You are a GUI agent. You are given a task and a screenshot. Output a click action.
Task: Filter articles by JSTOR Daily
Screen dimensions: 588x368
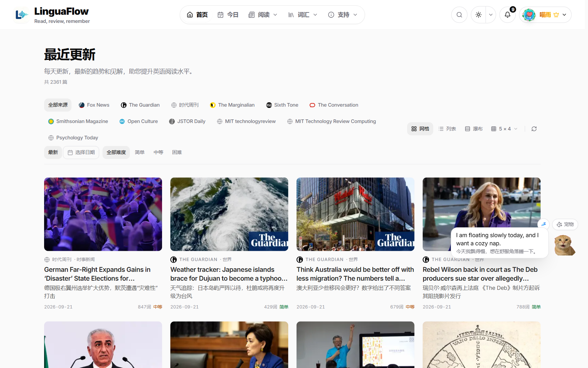point(187,121)
